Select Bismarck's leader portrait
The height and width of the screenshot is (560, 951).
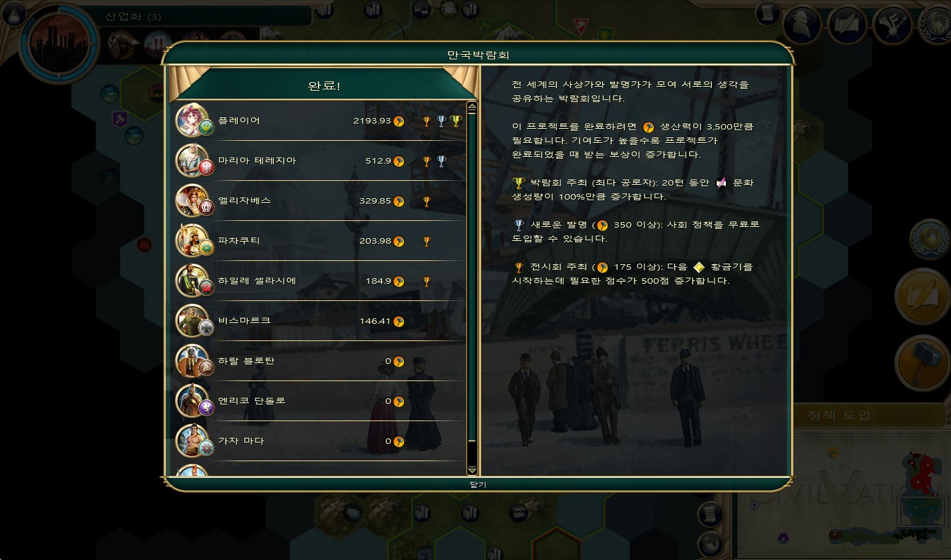pyautogui.click(x=193, y=321)
